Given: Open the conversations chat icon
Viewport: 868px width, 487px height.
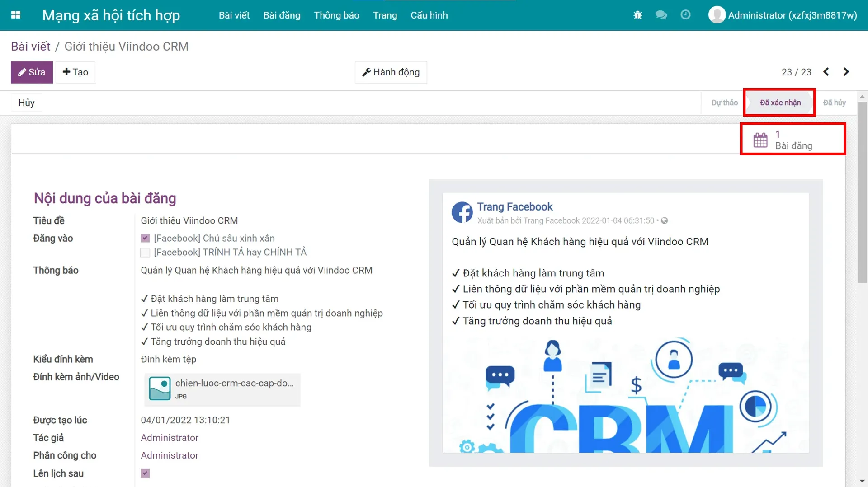Looking at the screenshot, I should [661, 15].
